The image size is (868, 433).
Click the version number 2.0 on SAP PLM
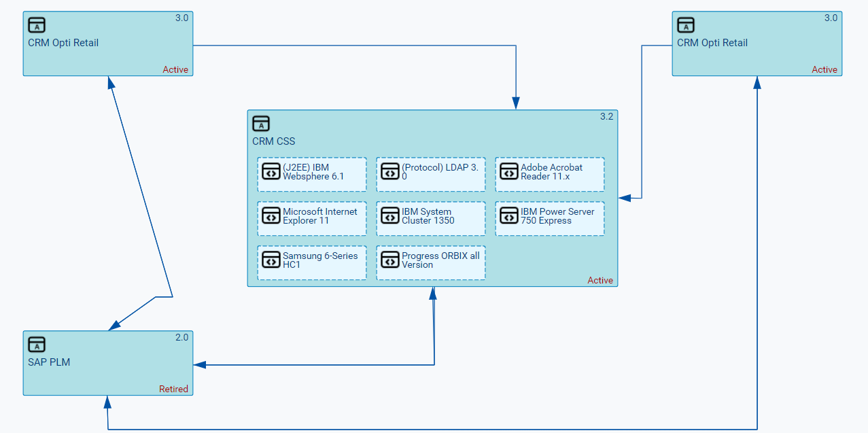tap(181, 336)
